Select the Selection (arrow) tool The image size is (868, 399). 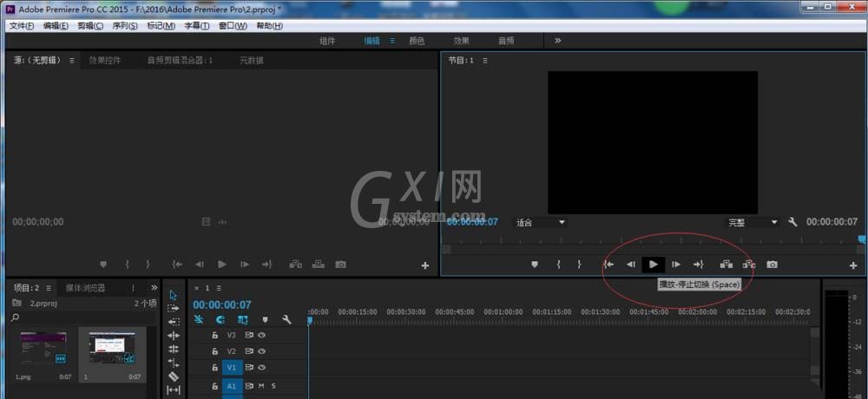coord(174,295)
